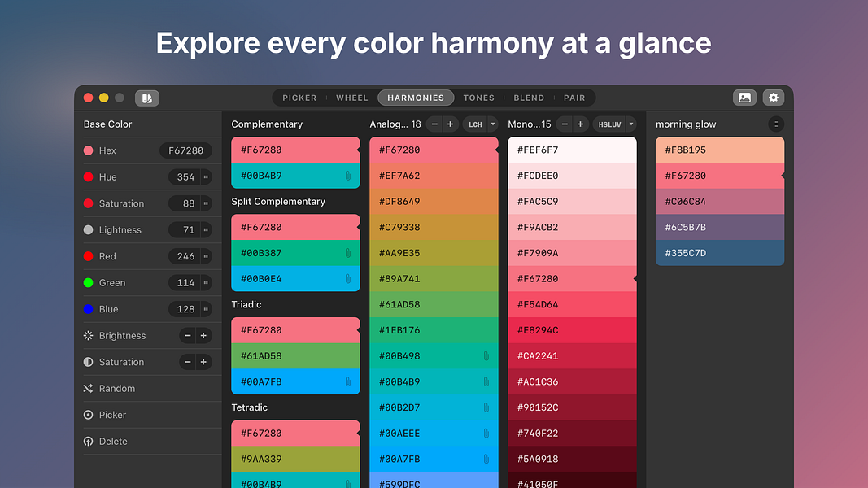Screen dimensions: 868x488
Task: Click the Brightness sun icon
Action: tap(88, 335)
